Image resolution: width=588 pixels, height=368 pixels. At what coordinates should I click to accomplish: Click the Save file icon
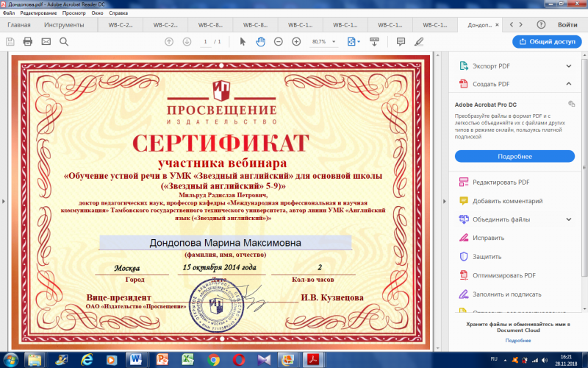pyautogui.click(x=10, y=42)
